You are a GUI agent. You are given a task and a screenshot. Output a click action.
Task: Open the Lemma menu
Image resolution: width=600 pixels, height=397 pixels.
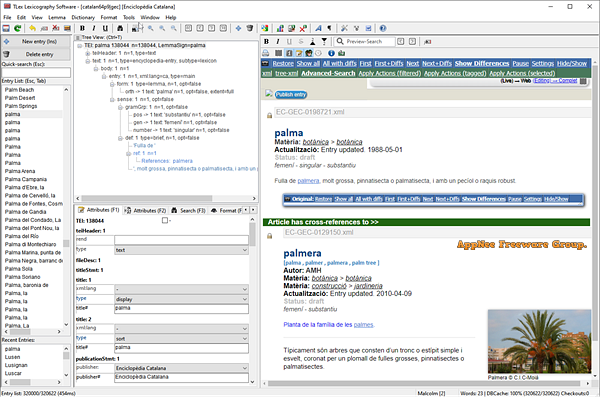(x=57, y=18)
